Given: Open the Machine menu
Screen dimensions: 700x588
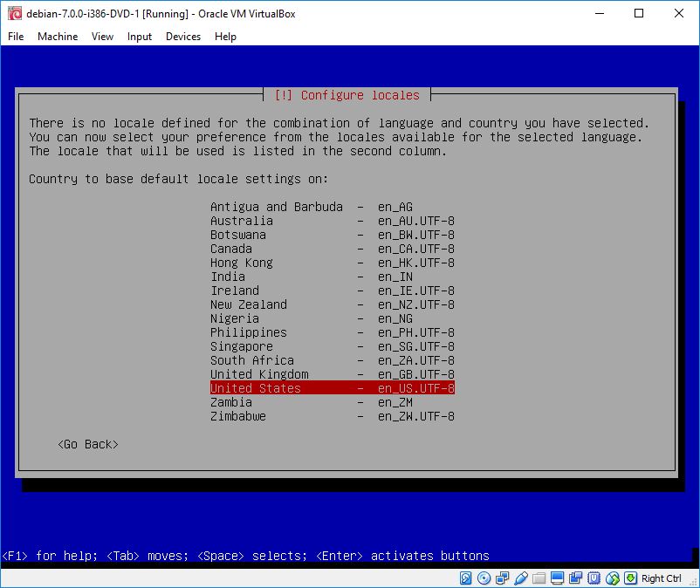Looking at the screenshot, I should [x=58, y=37].
